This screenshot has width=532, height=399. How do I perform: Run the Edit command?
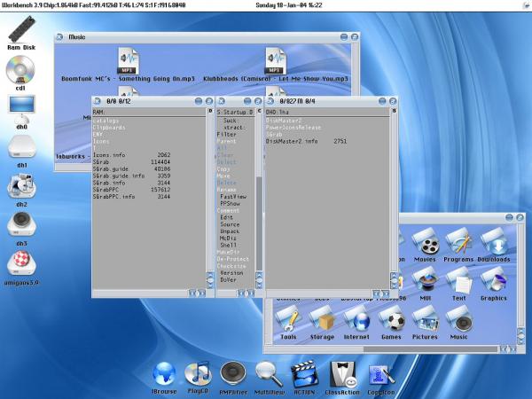click(227, 217)
